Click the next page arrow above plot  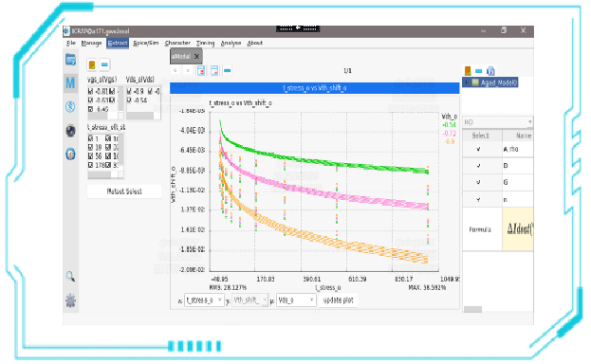188,70
